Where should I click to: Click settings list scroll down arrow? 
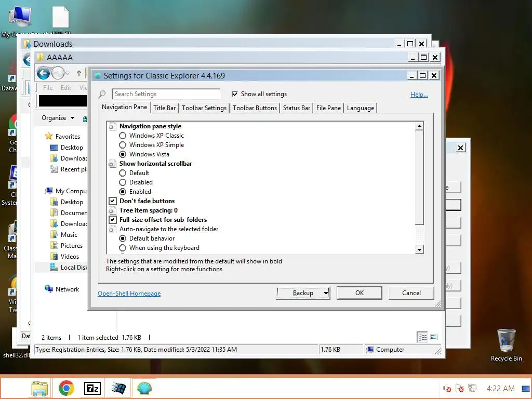[419, 250]
